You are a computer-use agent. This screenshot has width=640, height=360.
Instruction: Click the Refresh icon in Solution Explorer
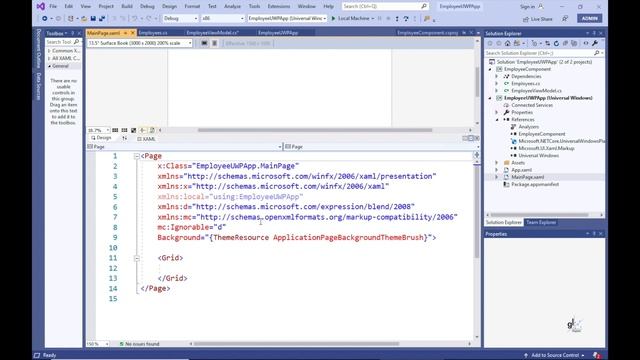(x=556, y=43)
